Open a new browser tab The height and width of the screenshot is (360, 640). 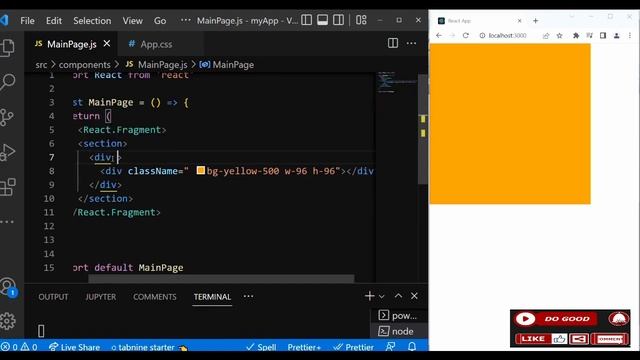536,20
